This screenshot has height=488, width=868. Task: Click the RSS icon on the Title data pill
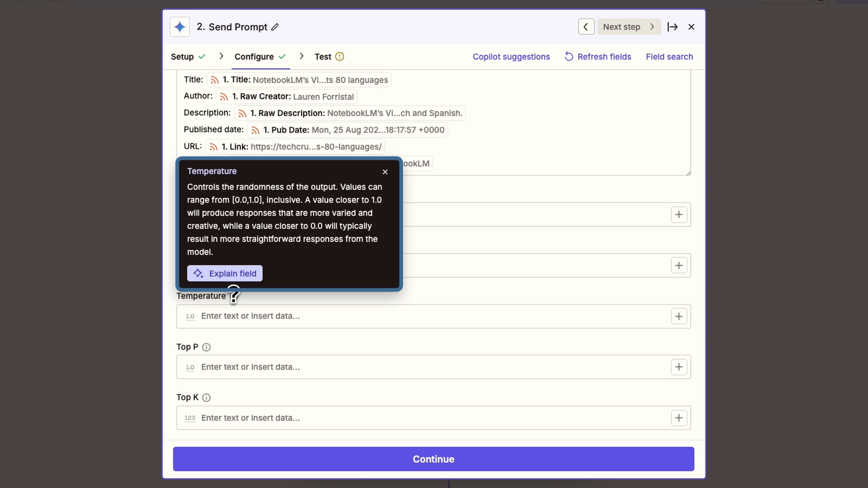point(215,80)
